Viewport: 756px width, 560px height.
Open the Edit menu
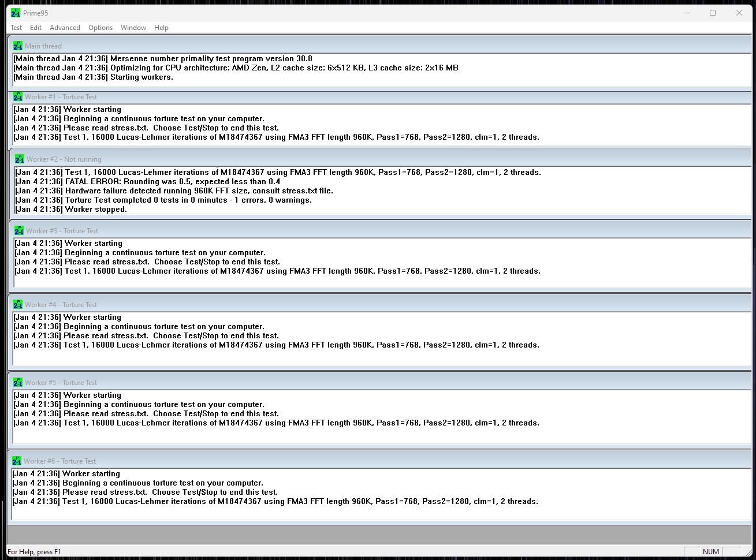36,28
